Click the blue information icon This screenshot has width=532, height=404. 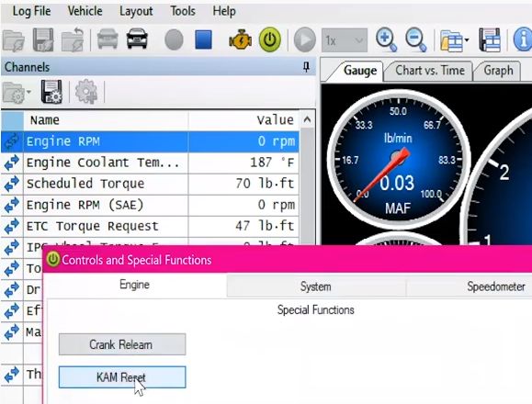pyautogui.click(x=523, y=39)
